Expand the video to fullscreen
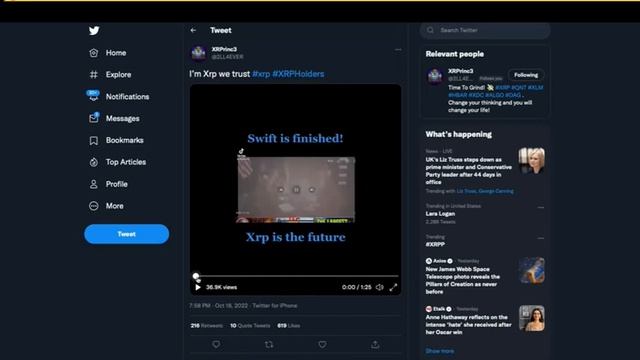This screenshot has height=360, width=640. click(x=393, y=287)
